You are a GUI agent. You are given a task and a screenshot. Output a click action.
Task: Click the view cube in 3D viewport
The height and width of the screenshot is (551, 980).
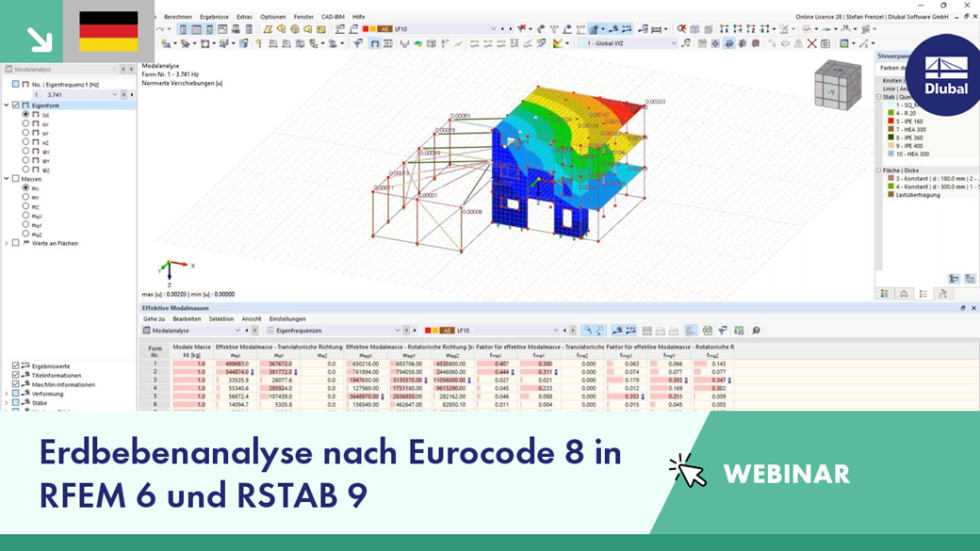(838, 86)
